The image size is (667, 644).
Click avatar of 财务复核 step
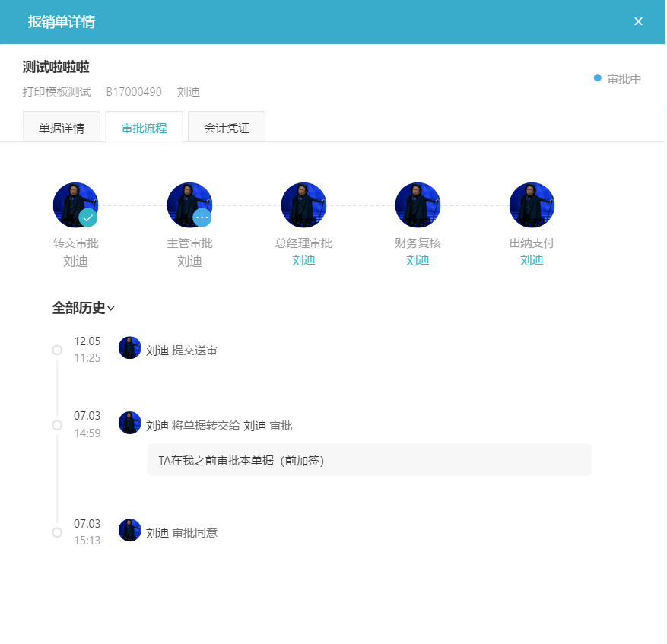click(x=418, y=205)
